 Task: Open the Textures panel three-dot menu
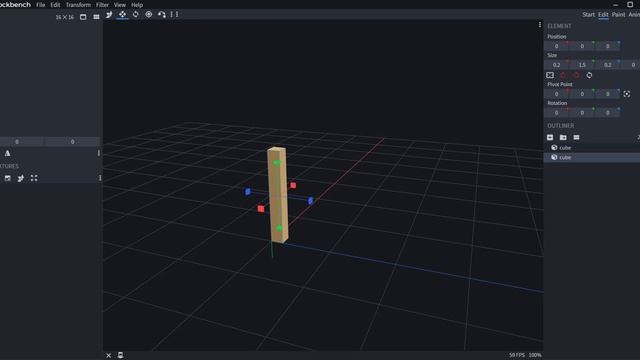tap(100, 178)
